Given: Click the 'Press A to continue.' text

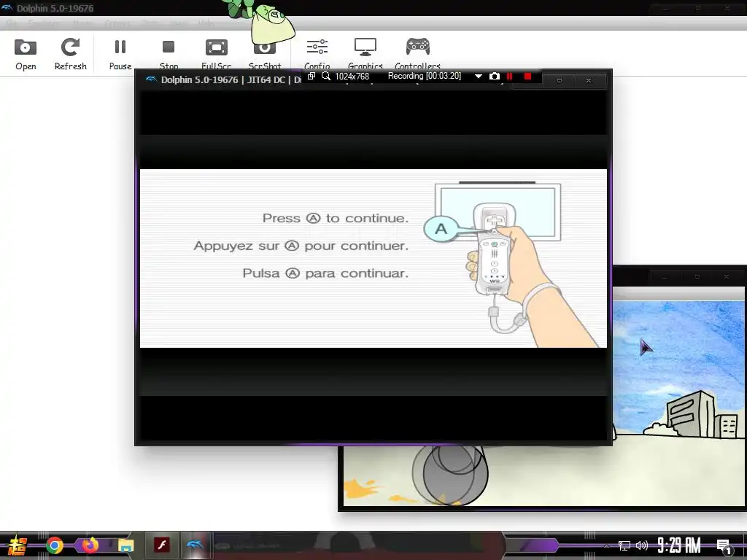Looking at the screenshot, I should click(336, 218).
